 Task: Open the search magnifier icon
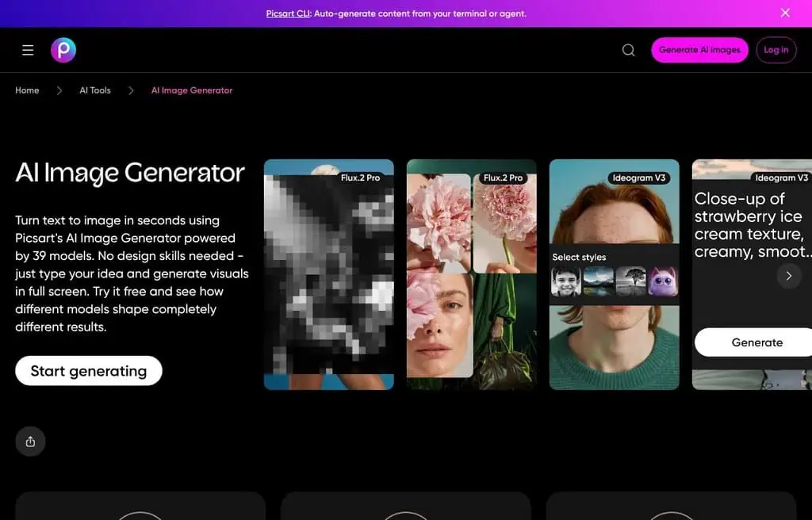[628, 50]
